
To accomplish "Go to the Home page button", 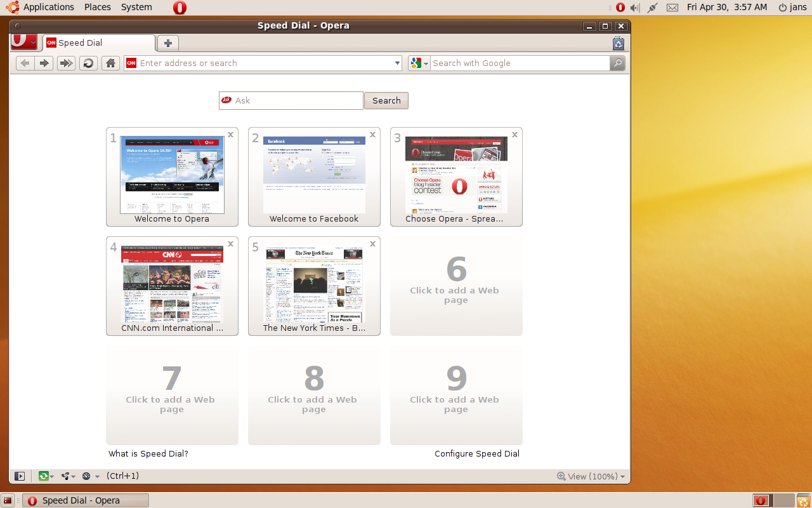I will 110,63.
